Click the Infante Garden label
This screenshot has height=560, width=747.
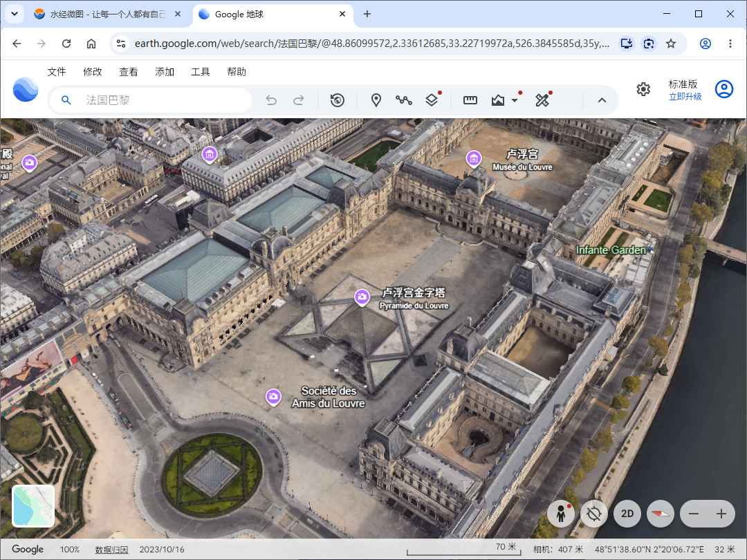point(611,250)
